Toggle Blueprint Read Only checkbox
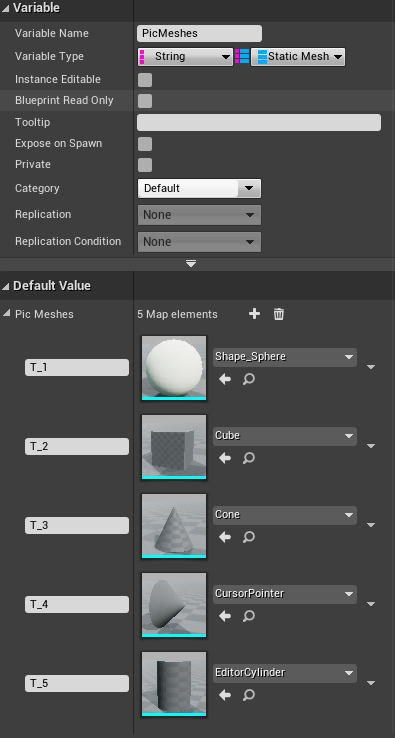The height and width of the screenshot is (738, 395). pos(145,101)
